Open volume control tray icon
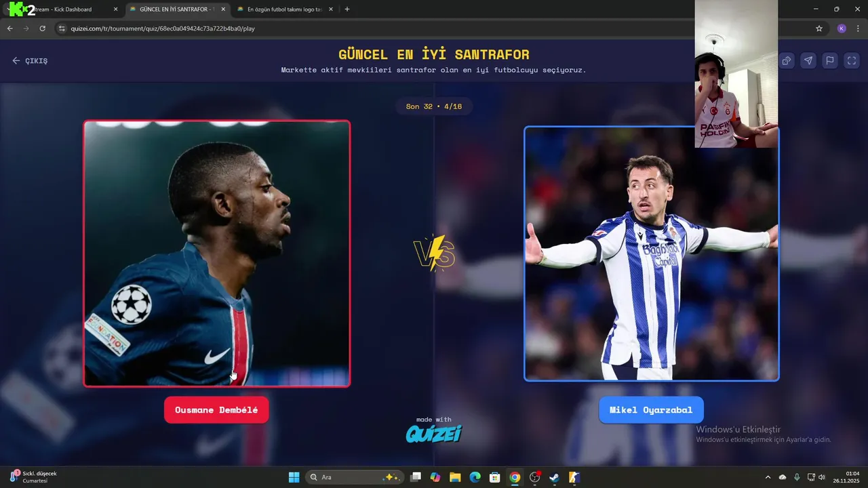Image resolution: width=868 pixels, height=488 pixels. 822,477
